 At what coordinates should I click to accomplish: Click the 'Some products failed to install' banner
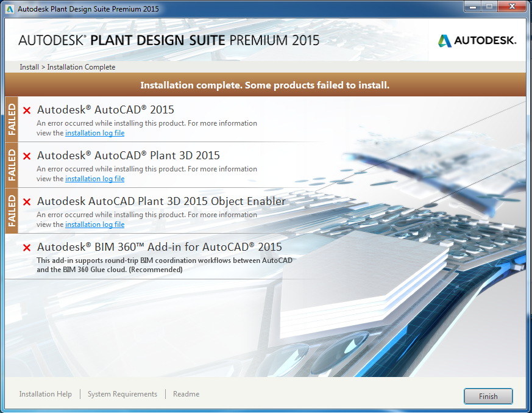tap(265, 85)
